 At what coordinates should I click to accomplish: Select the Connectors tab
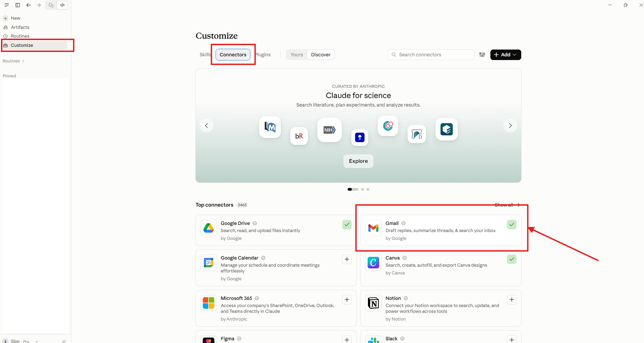point(233,55)
